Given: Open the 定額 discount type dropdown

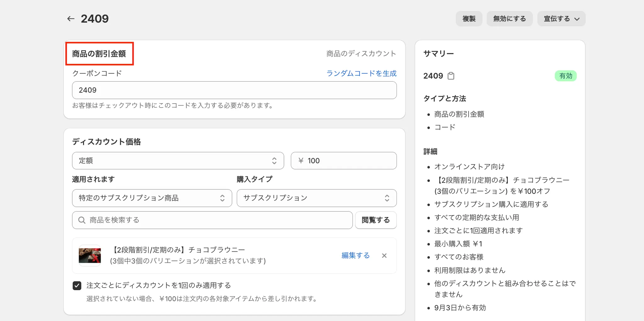Looking at the screenshot, I should tap(178, 161).
